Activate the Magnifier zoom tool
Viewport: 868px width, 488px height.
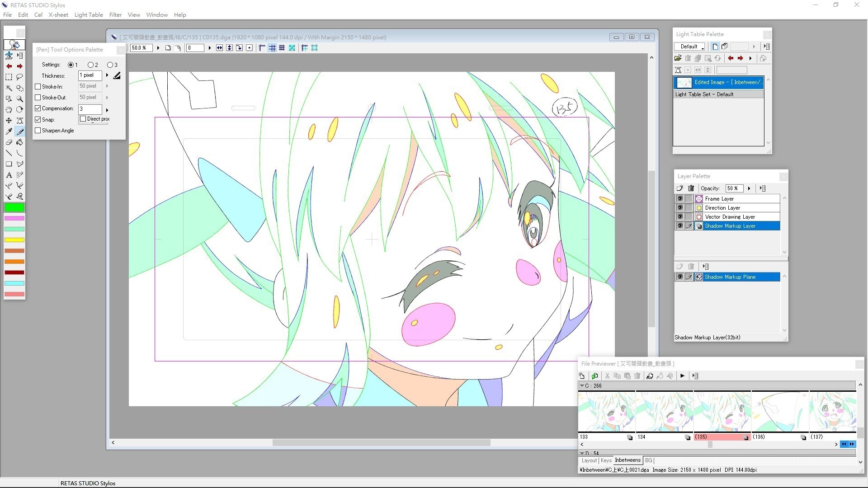pyautogui.click(x=19, y=99)
